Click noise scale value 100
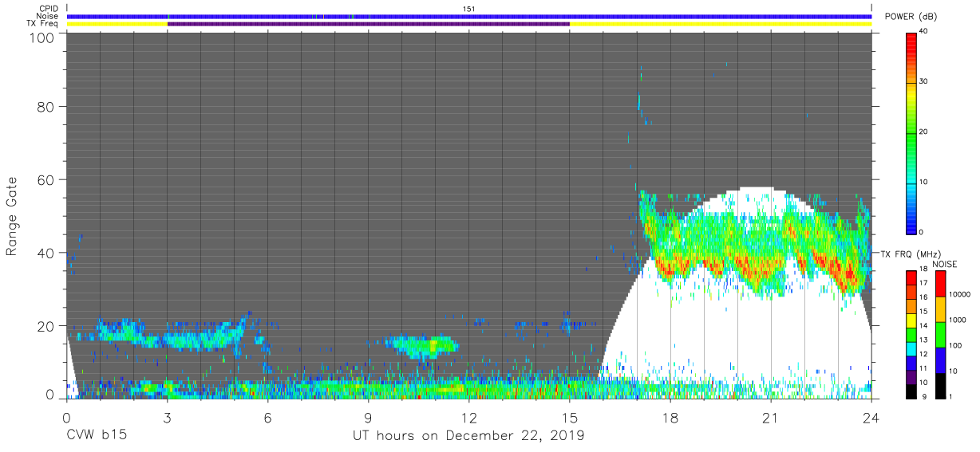The height and width of the screenshot is (452, 980). pos(956,345)
